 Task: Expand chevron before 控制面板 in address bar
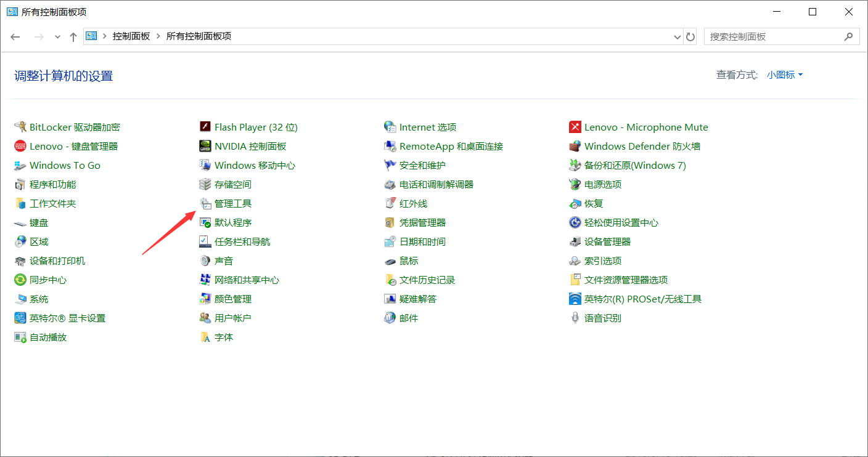coord(105,36)
